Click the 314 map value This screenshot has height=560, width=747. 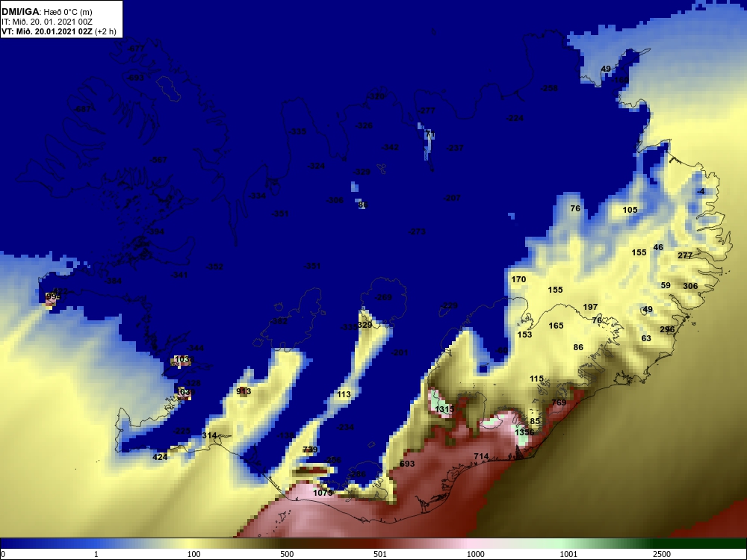209,435
